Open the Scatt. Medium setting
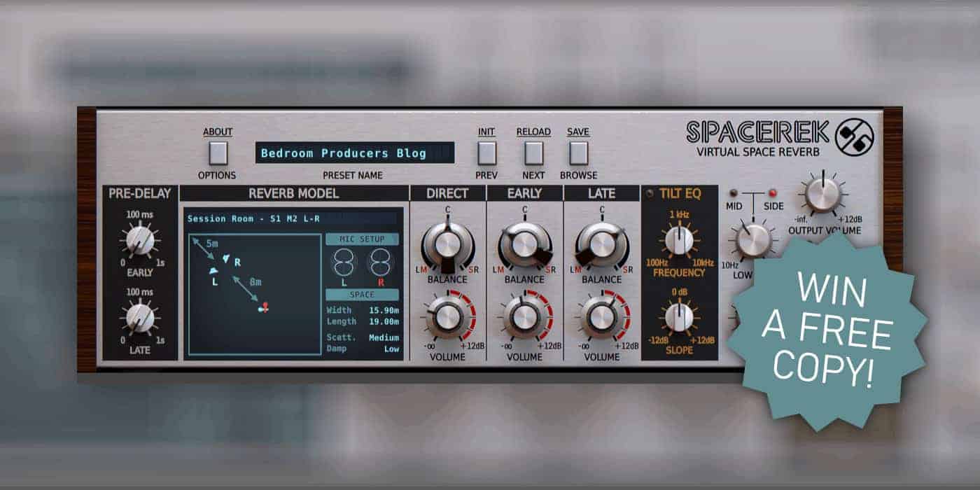This screenshot has width=980, height=490. pos(363,337)
